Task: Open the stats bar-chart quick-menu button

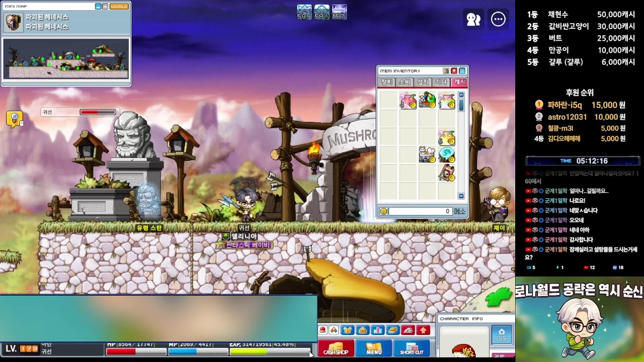Action: (x=377, y=330)
